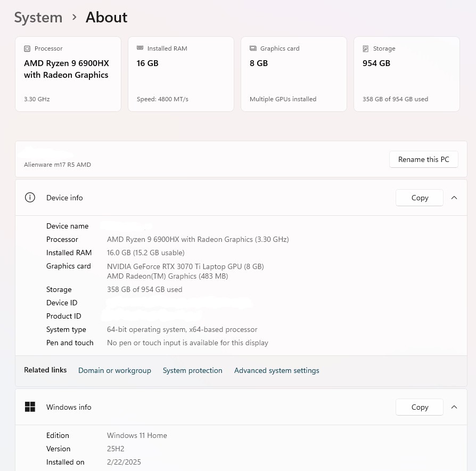Open Advanced system settings link
476x471 pixels.
click(x=276, y=370)
